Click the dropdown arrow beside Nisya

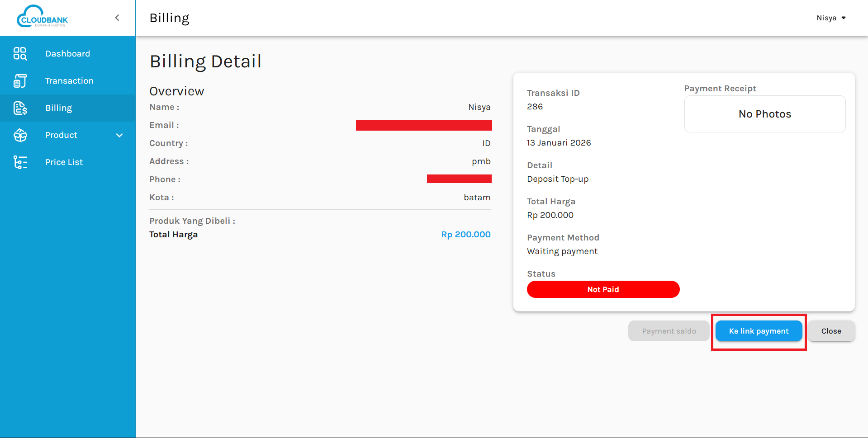click(x=844, y=18)
